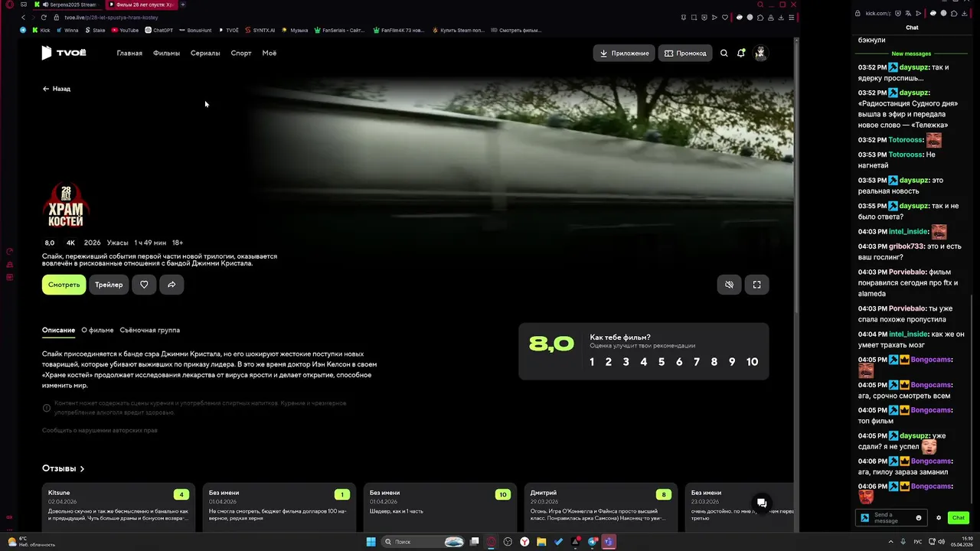Image resolution: width=980 pixels, height=551 pixels.
Task: Open Фильмы section
Action: point(166,53)
